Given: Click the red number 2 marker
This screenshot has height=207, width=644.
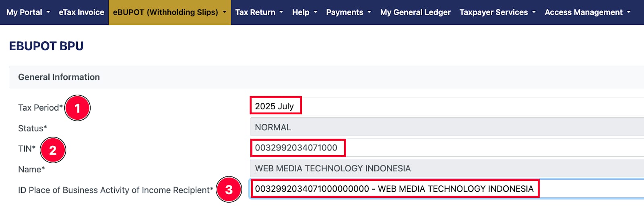Looking at the screenshot, I should (x=53, y=150).
